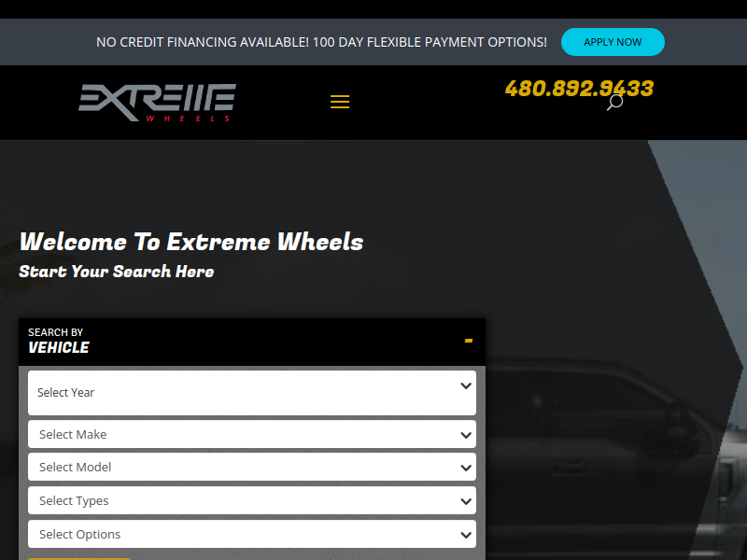Screen dimensions: 747x560
Task: Click the Search By Vehicle header label
Action: coord(59,341)
